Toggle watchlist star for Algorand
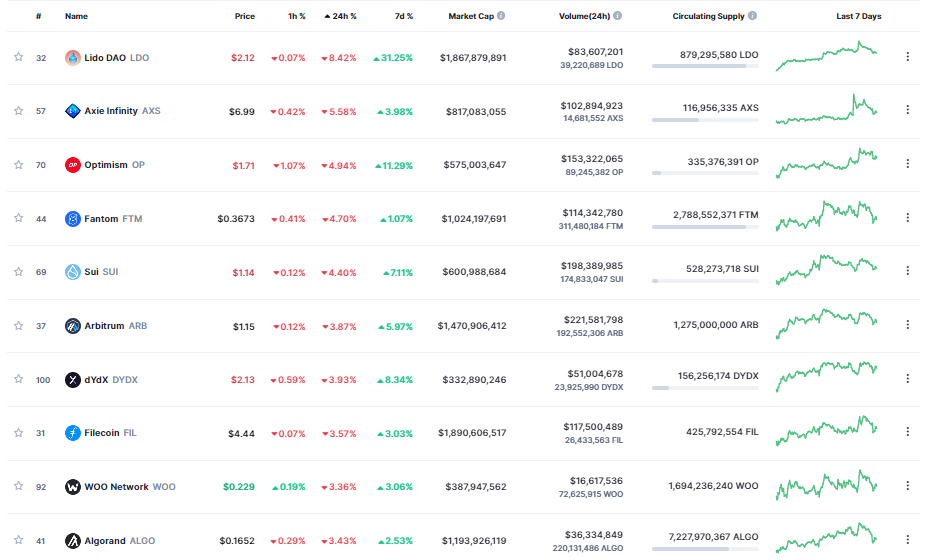The width and height of the screenshot is (935, 560). click(x=18, y=541)
